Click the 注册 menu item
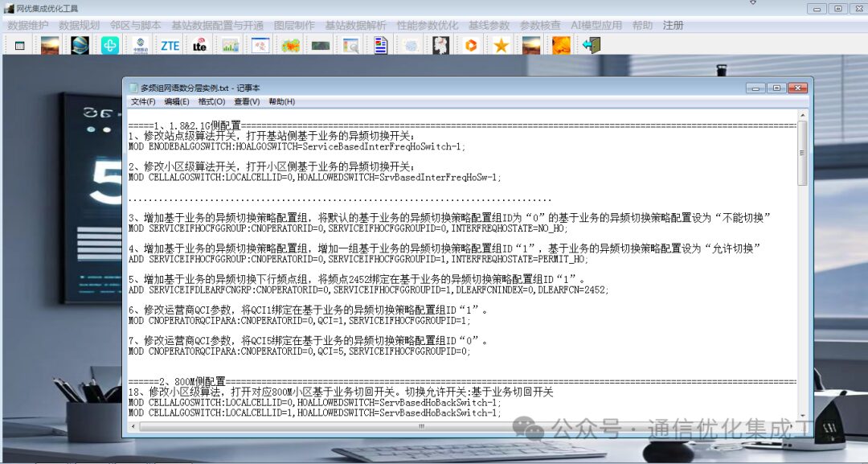This screenshot has height=464, width=868. (674, 26)
